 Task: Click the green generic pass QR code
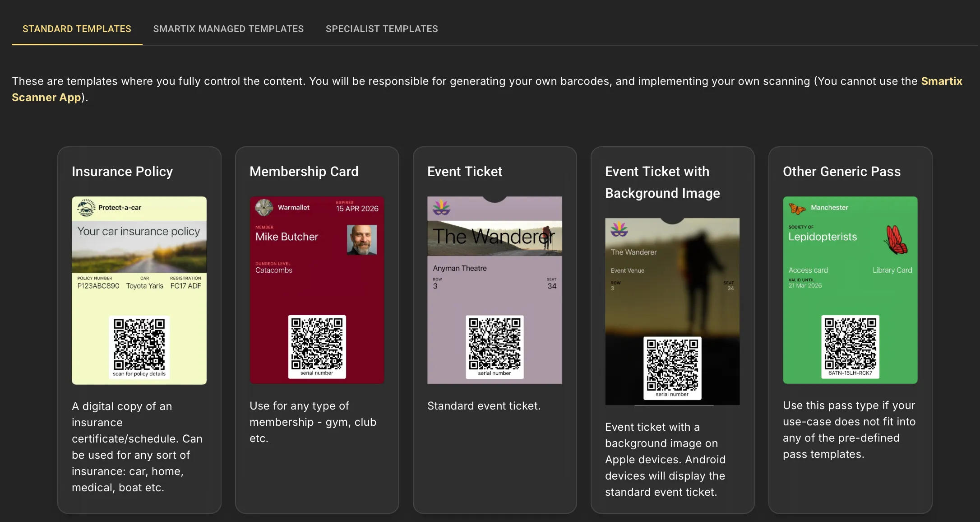tap(850, 343)
